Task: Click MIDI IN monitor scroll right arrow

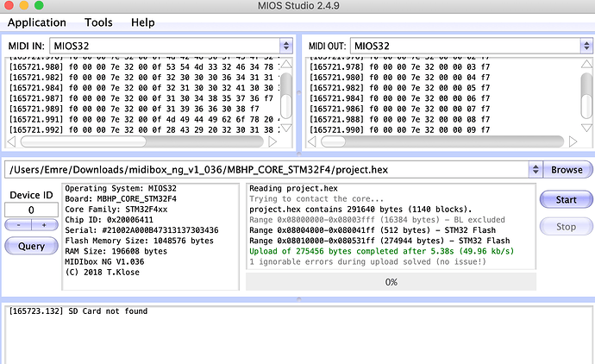Action: [x=272, y=142]
